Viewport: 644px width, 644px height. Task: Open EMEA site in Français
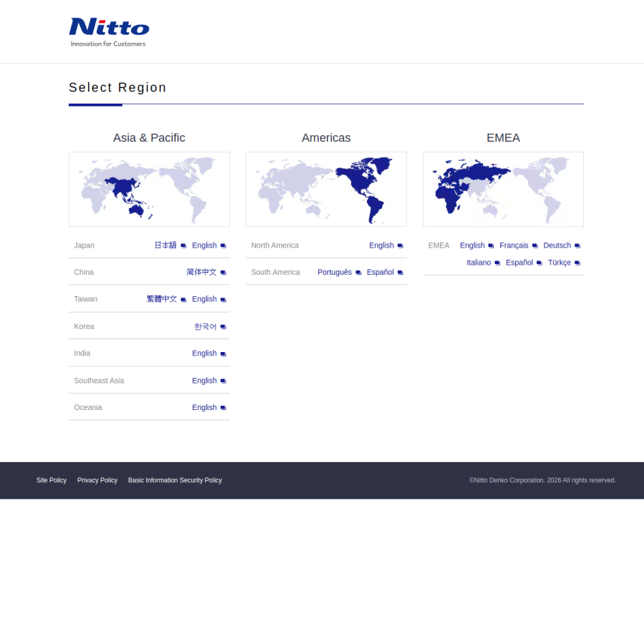(x=514, y=245)
